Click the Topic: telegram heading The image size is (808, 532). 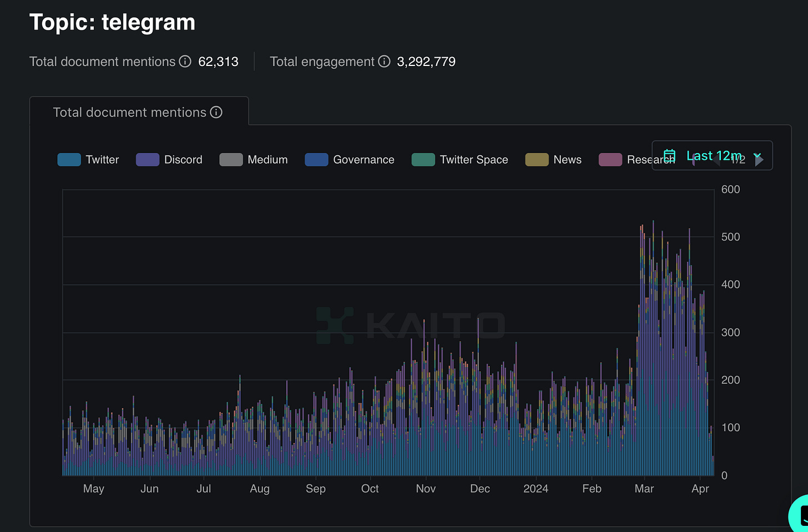click(x=112, y=22)
